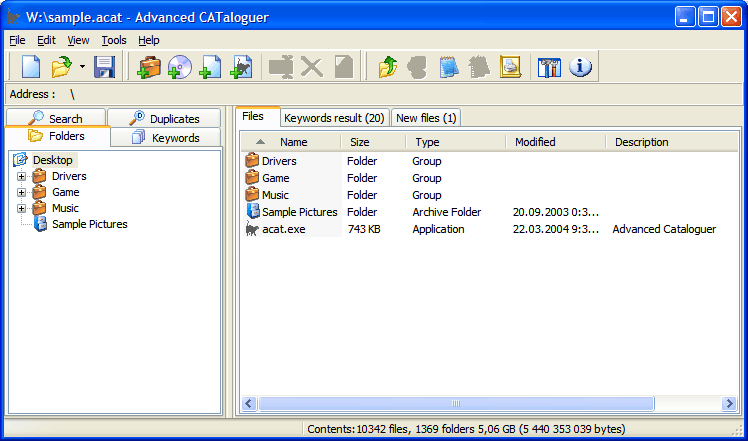Click the Save catalog floppy disk icon
748x441 pixels.
tap(105, 67)
